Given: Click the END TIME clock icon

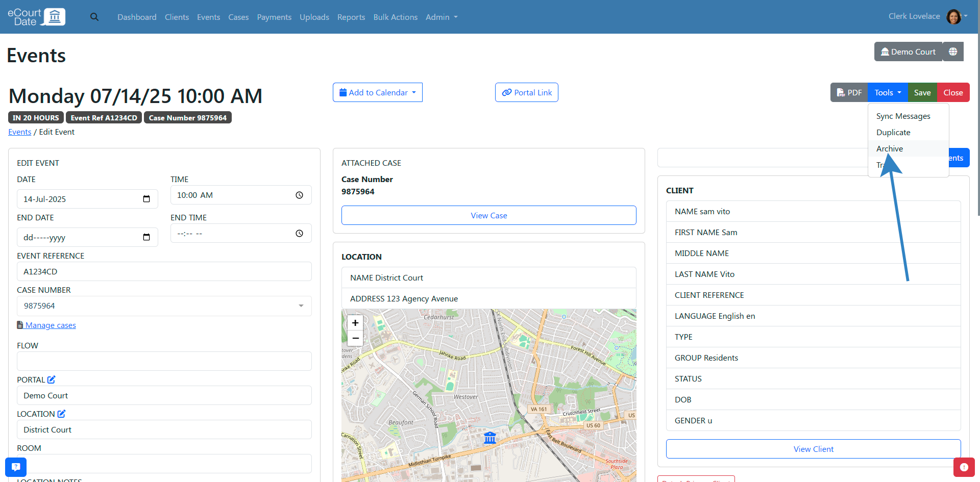Looking at the screenshot, I should point(300,234).
